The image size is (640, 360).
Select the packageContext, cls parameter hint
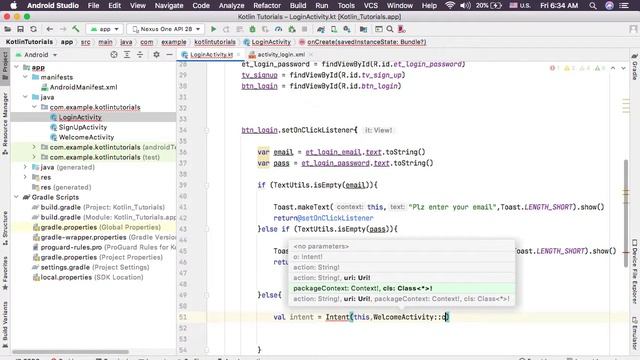pyautogui.click(x=402, y=288)
